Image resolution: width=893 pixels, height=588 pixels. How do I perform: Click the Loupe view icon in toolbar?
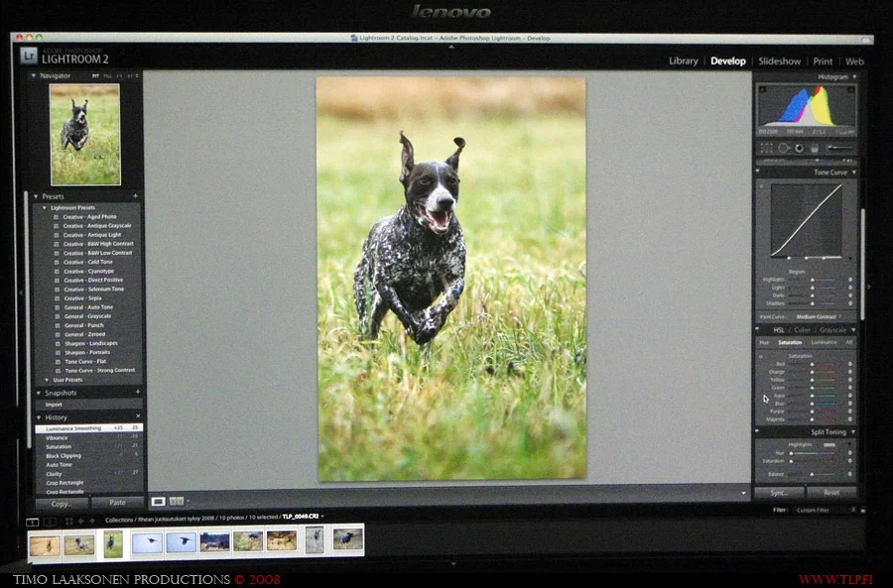(159, 502)
